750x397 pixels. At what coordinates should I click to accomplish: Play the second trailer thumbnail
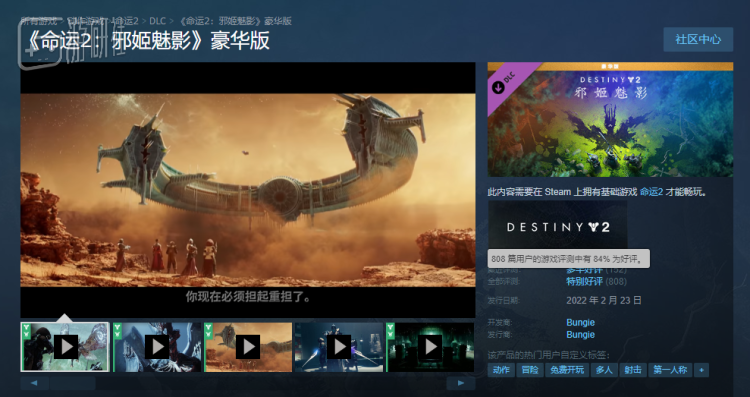click(157, 347)
